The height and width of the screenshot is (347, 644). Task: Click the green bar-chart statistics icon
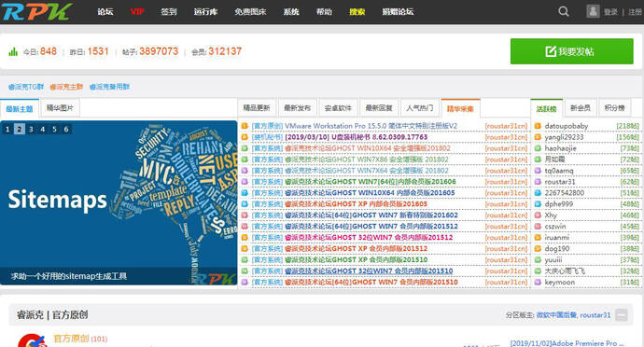click(13, 51)
